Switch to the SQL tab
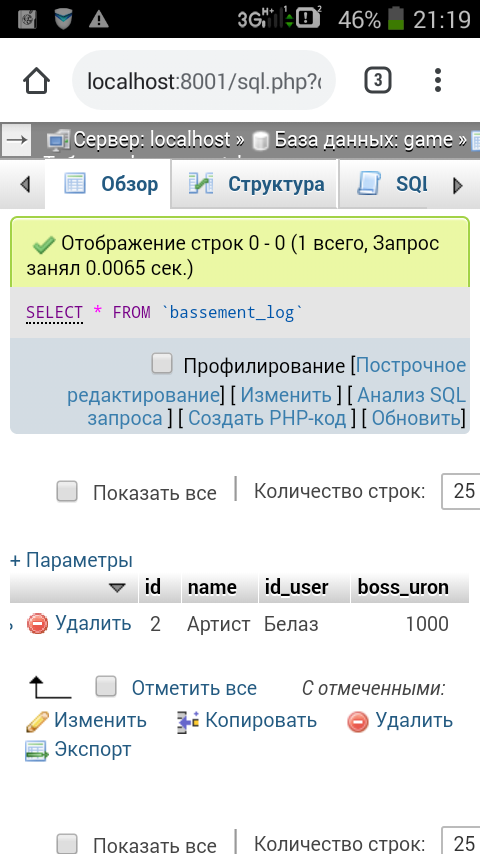Image resolution: width=480 pixels, height=854 pixels. pos(393,185)
